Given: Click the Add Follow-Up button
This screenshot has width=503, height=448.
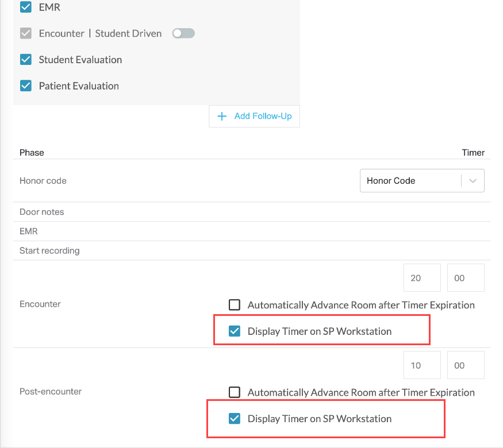Looking at the screenshot, I should pyautogui.click(x=254, y=116).
